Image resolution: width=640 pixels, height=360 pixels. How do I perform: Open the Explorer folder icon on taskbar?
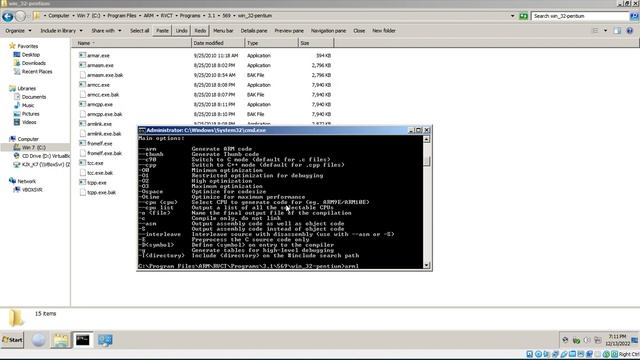[60, 340]
